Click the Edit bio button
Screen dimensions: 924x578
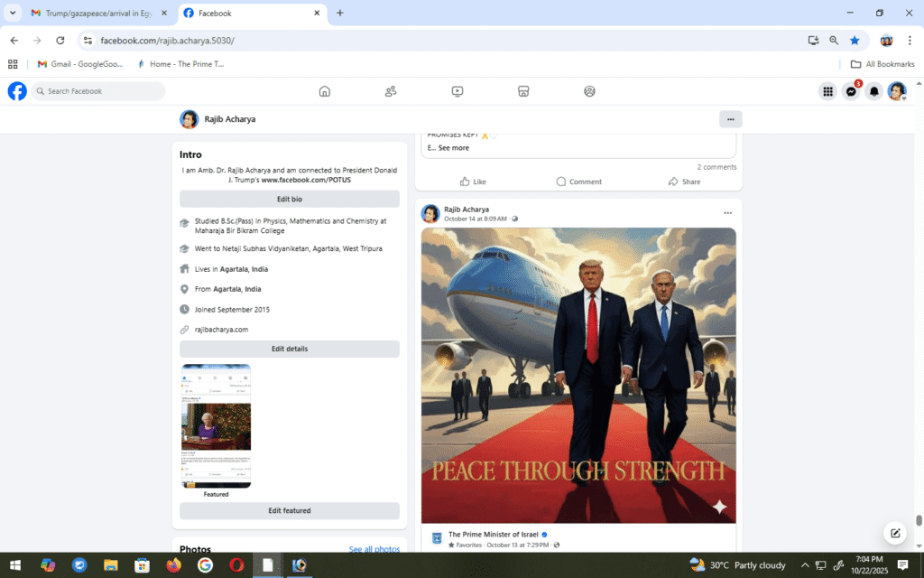pos(289,199)
